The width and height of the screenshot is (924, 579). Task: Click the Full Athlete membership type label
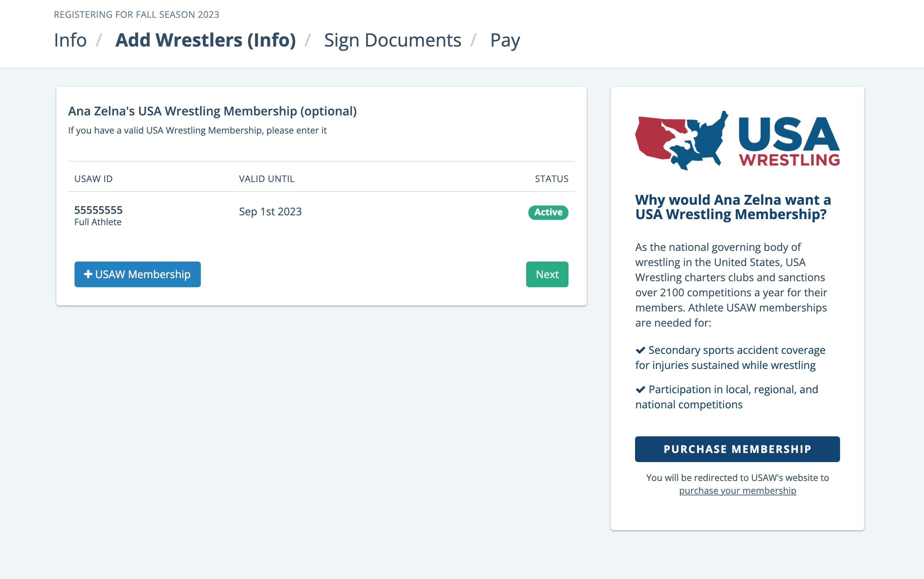98,222
